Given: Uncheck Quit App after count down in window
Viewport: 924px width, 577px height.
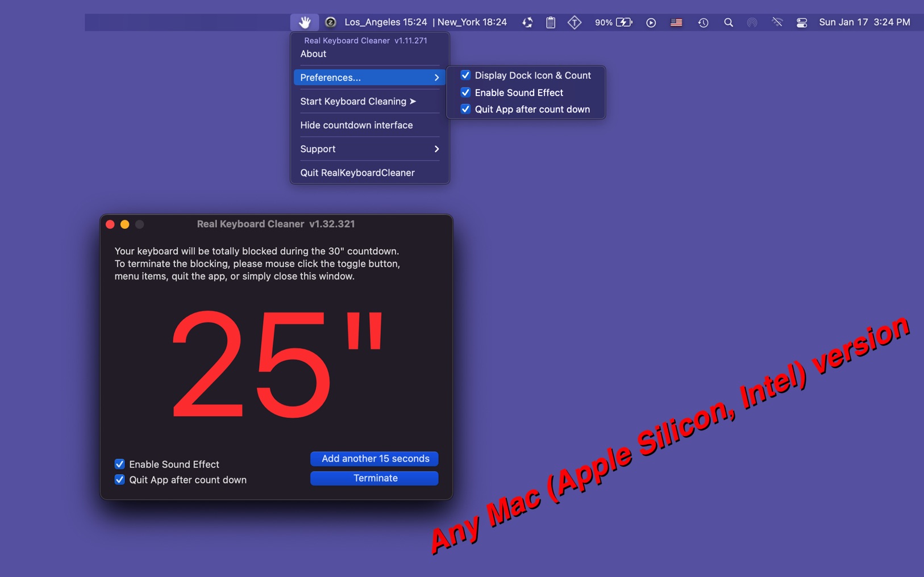Looking at the screenshot, I should tap(120, 480).
